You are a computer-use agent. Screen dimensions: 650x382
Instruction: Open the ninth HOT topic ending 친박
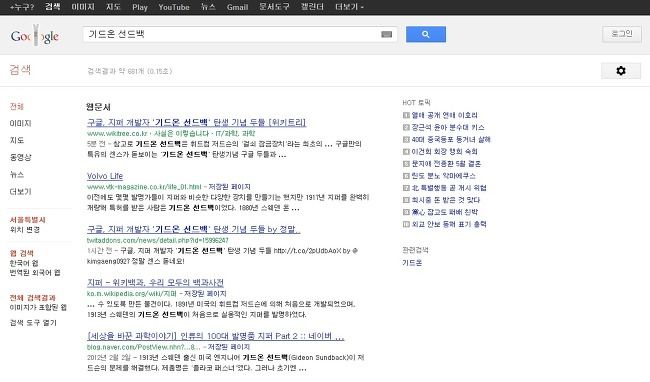[x=444, y=212]
